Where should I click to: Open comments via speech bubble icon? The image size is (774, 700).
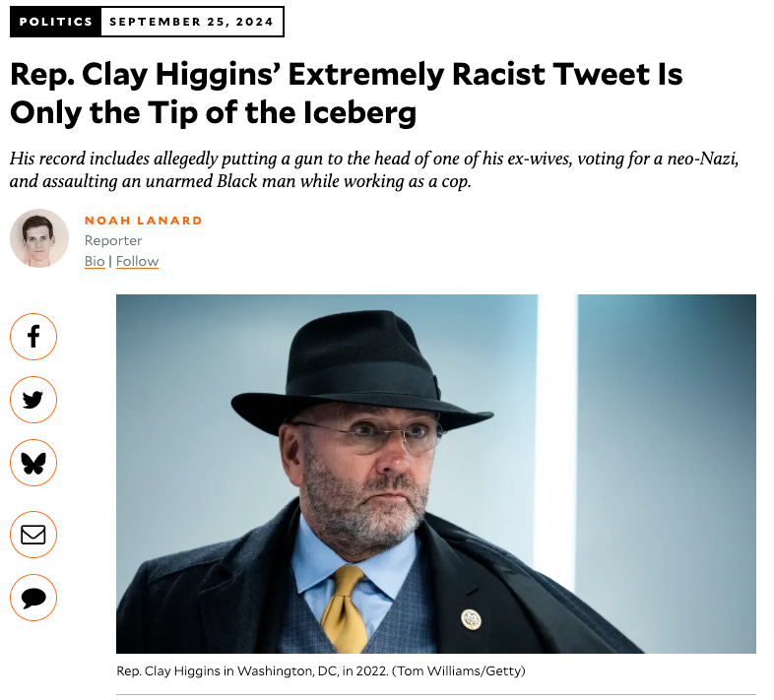33,598
